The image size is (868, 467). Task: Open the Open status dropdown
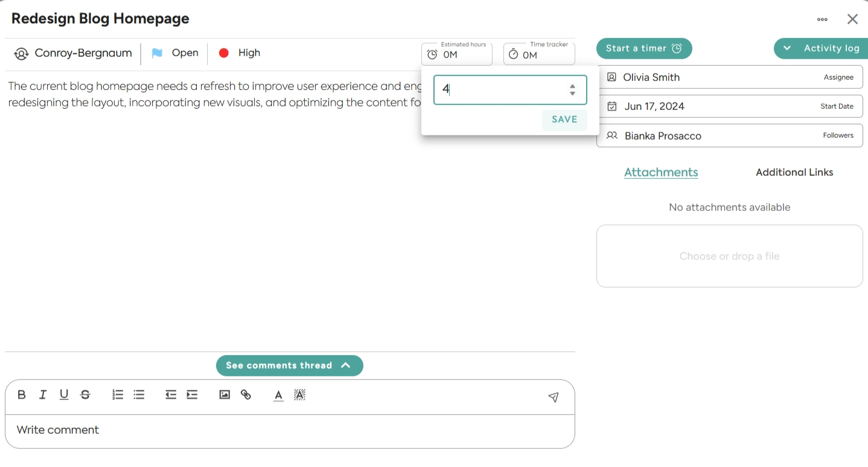pyautogui.click(x=174, y=53)
